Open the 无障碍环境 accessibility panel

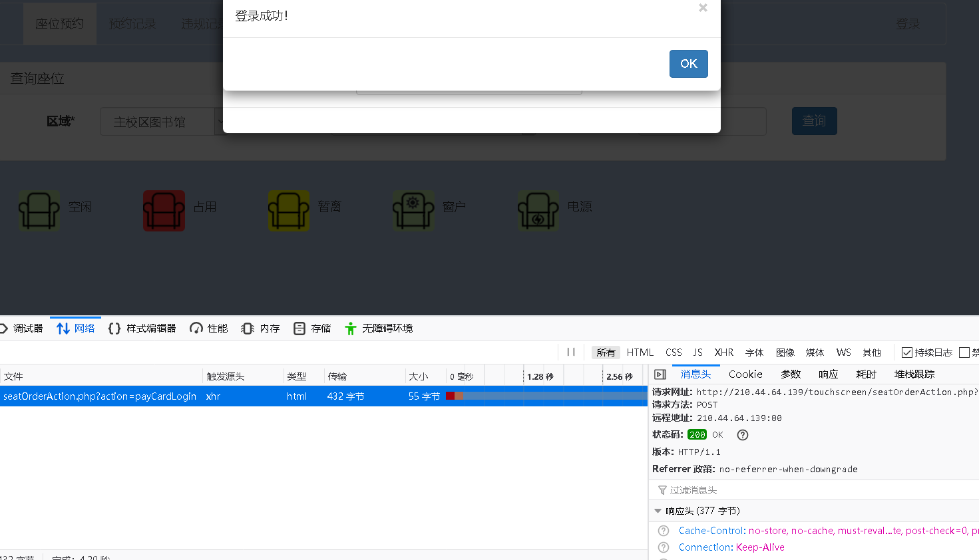click(x=379, y=329)
